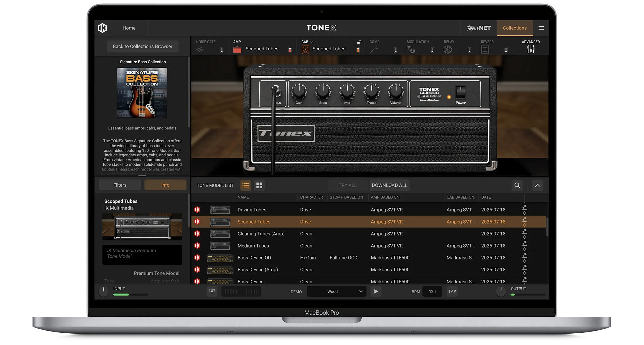Click IK icon on Bass Device OD row
Viewport: 644px width, 345px height.
point(197,258)
